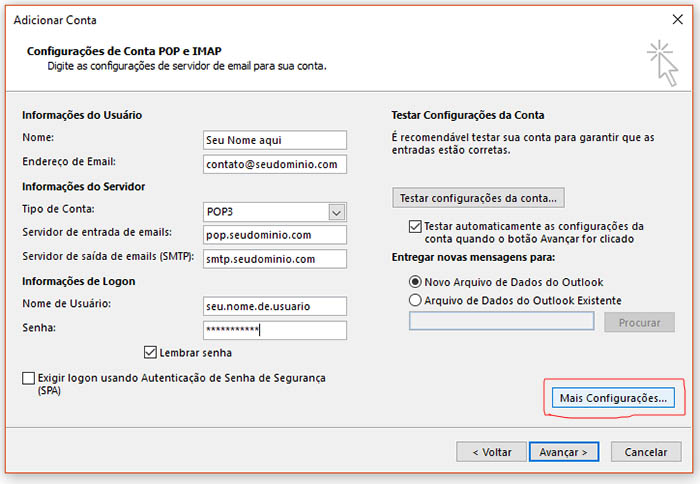Go back with the Voltar button
Viewport: 700px width, 484px height.
(x=492, y=452)
